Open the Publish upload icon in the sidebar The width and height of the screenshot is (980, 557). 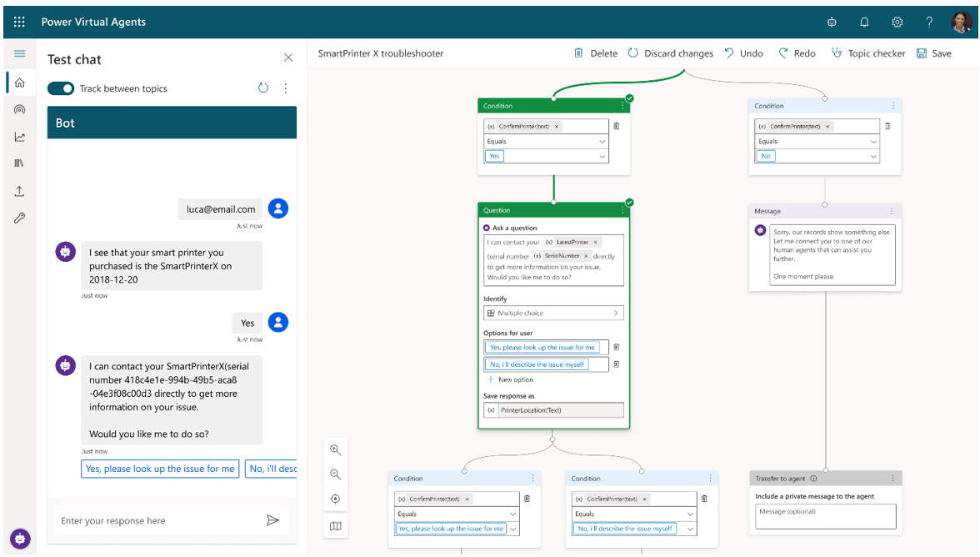pyautogui.click(x=19, y=191)
